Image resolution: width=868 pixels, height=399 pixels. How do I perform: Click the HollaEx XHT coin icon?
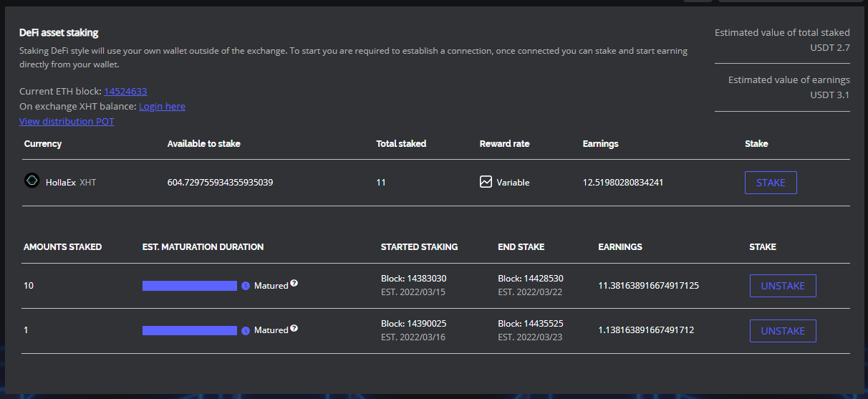pyautogui.click(x=32, y=181)
